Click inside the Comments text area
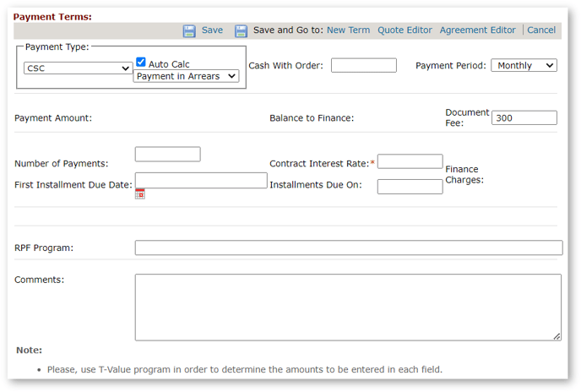This screenshot has width=581, height=392. click(348, 307)
